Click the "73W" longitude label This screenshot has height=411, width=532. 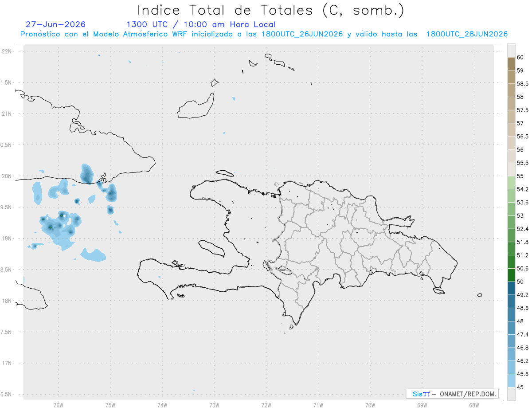pyautogui.click(x=214, y=405)
